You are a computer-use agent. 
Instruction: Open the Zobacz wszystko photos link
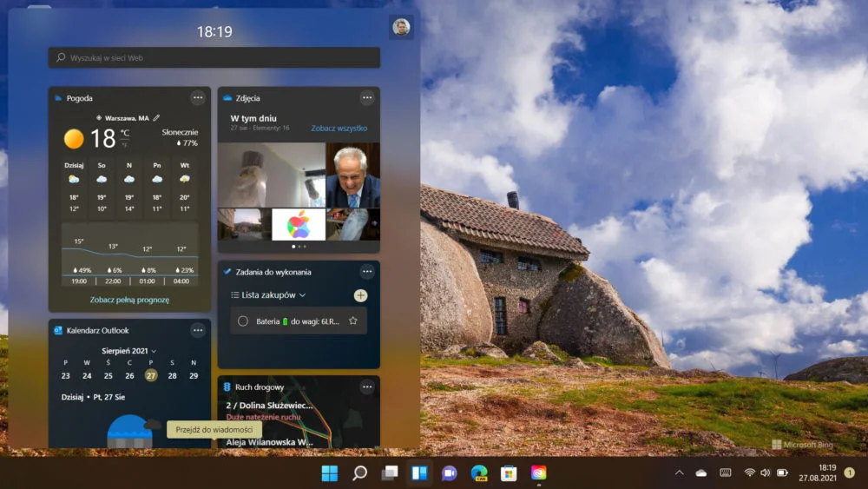339,128
